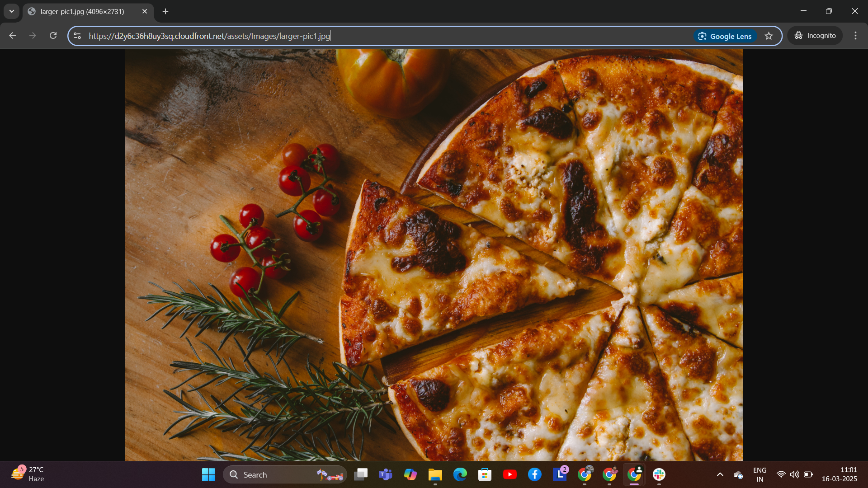Open the Incognito indicator
The width and height of the screenshot is (868, 488).
[815, 36]
